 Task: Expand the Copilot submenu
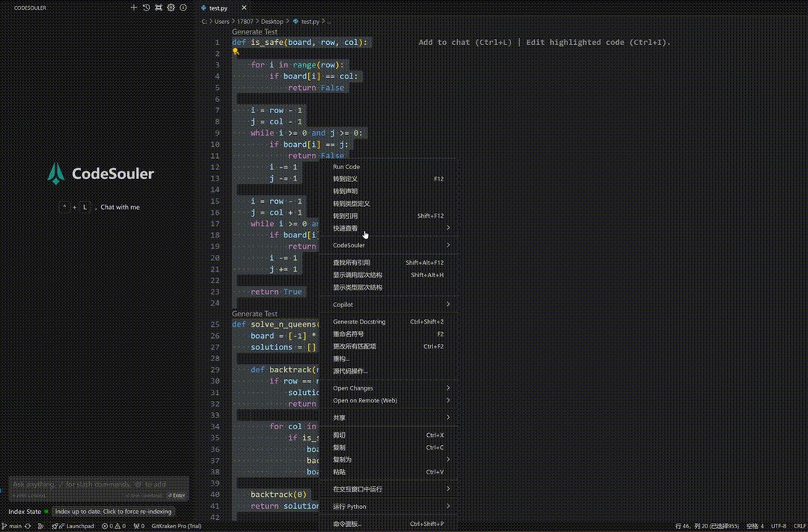(x=389, y=304)
